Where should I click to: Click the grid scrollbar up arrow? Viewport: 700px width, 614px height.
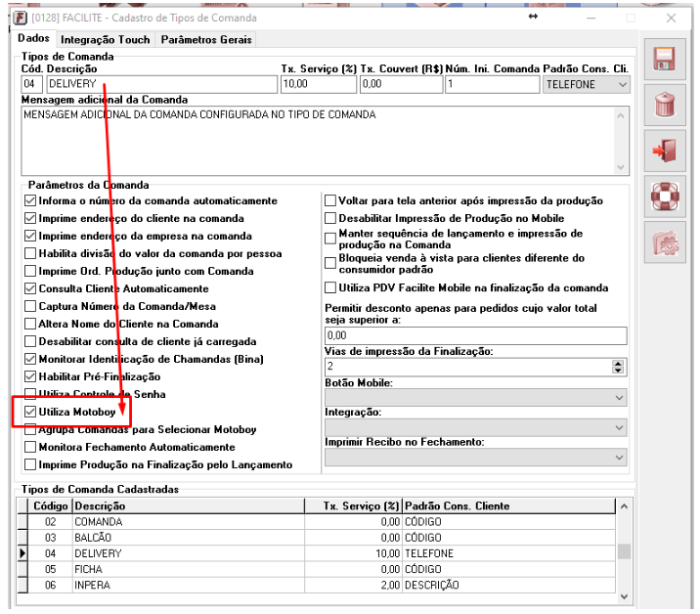624,506
